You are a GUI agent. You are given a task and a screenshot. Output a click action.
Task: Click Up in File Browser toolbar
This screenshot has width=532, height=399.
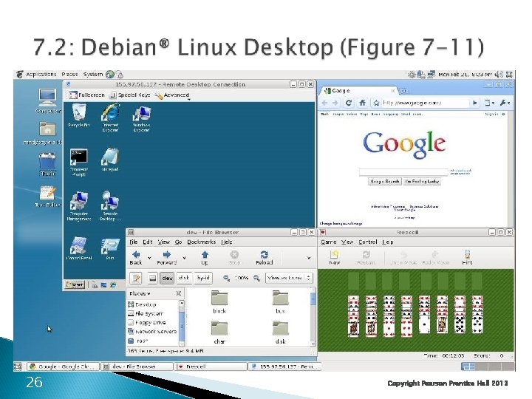pyautogui.click(x=205, y=258)
